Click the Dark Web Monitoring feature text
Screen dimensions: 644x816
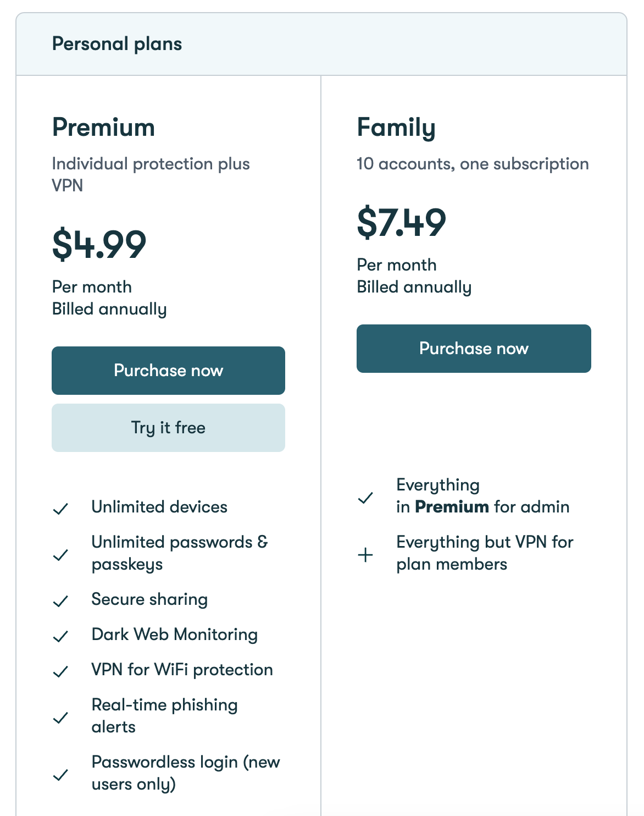tap(175, 635)
